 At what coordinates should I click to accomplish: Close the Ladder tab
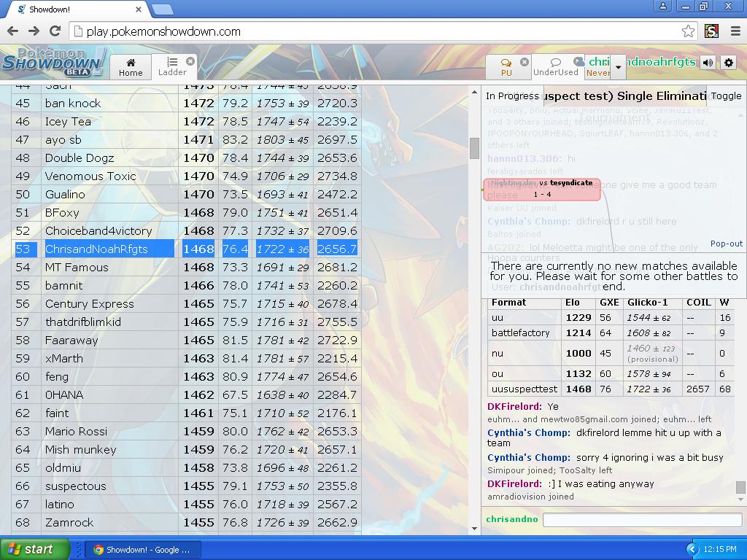[x=190, y=61]
